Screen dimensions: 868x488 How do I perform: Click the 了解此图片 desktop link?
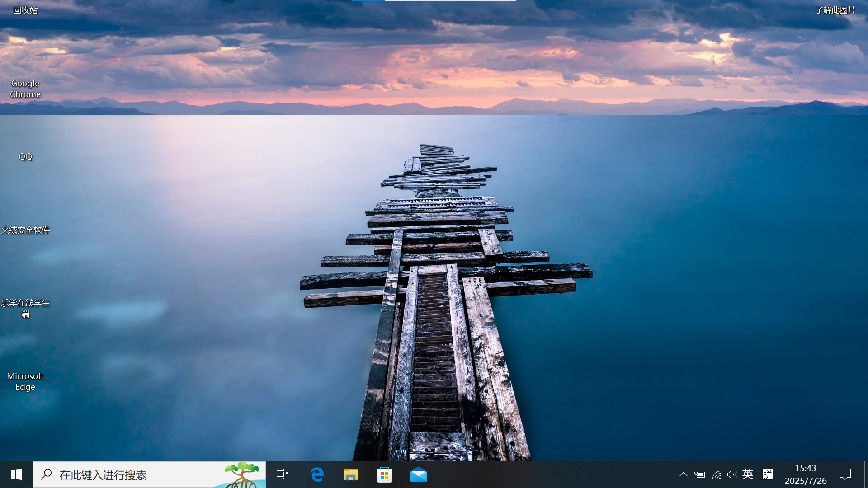click(x=835, y=10)
